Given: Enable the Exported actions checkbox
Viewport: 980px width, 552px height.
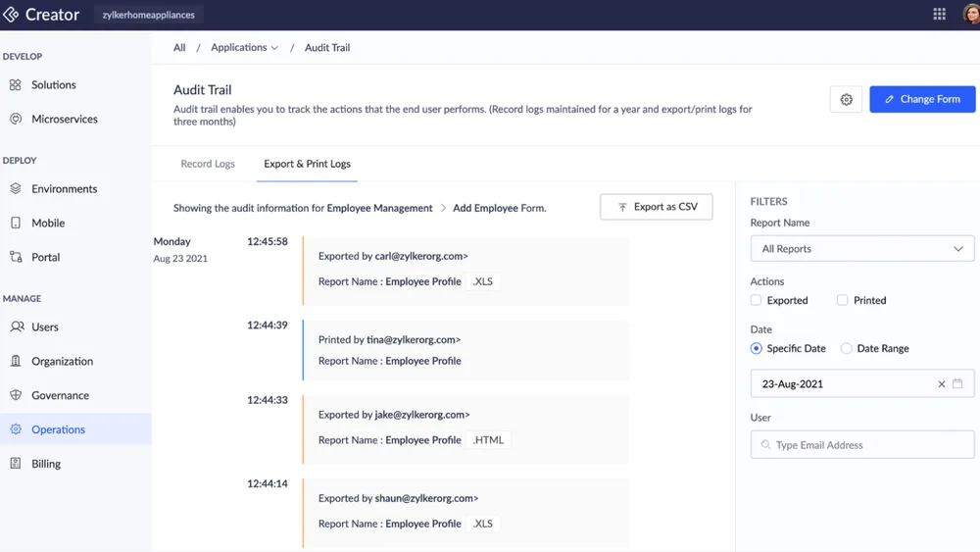Looking at the screenshot, I should tap(757, 300).
